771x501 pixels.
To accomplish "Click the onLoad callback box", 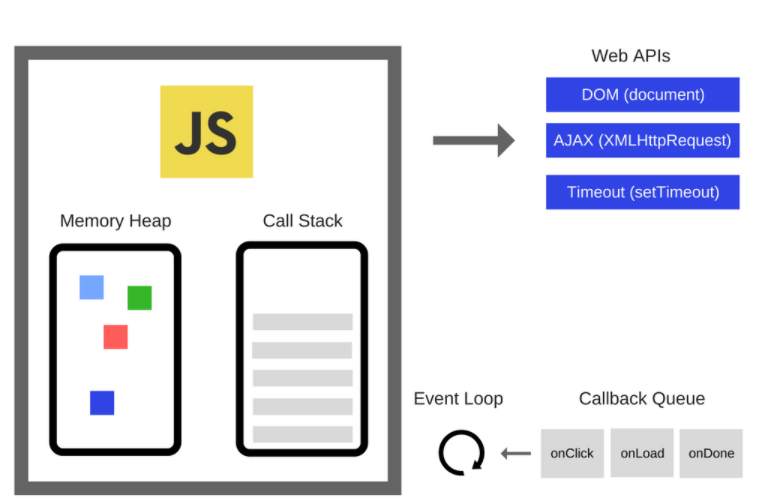I will [x=642, y=453].
